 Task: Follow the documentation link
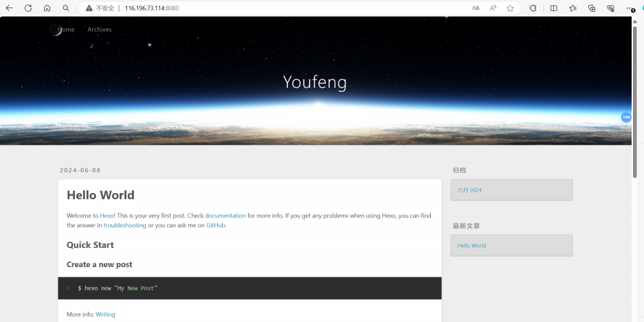pos(225,216)
